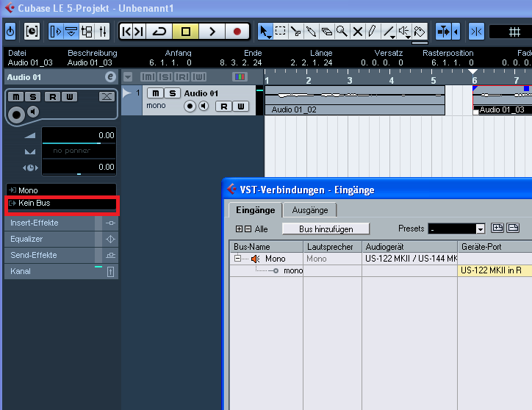Select the Zoom magnifier tool
This screenshot has height=410, width=532.
(x=342, y=32)
